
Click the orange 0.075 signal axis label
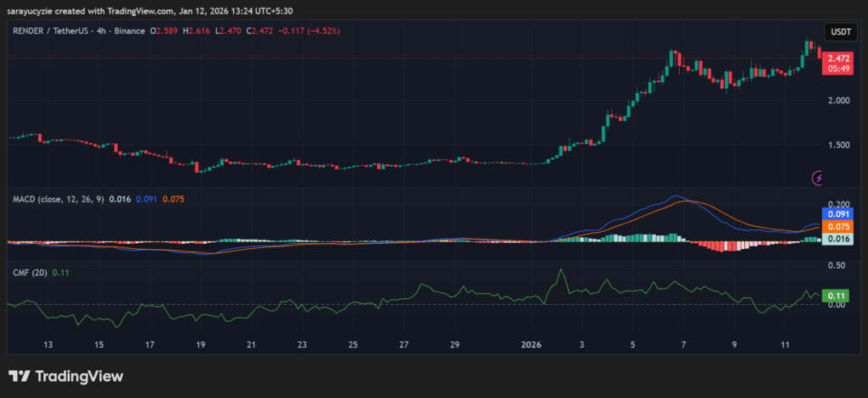coord(837,227)
